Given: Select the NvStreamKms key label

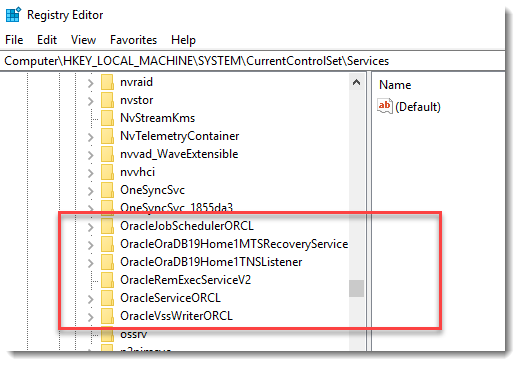Looking at the screenshot, I should [157, 118].
